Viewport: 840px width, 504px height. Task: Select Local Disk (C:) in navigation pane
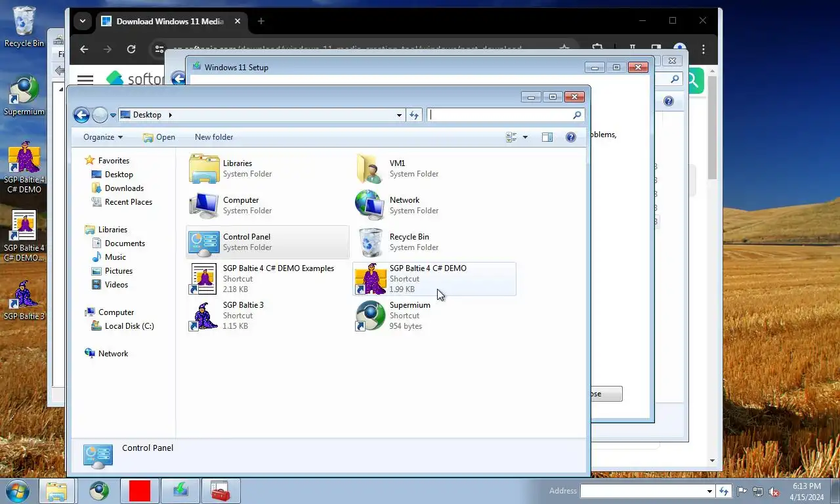[x=129, y=326]
